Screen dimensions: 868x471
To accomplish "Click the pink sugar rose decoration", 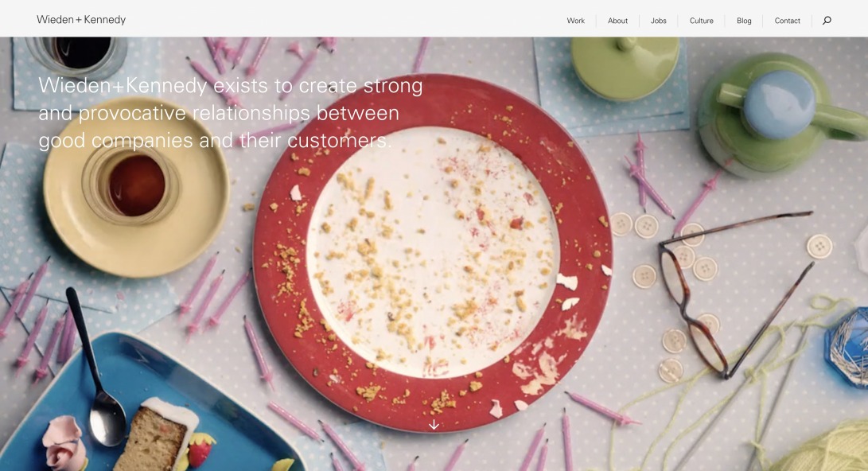I will pyautogui.click(x=65, y=443).
